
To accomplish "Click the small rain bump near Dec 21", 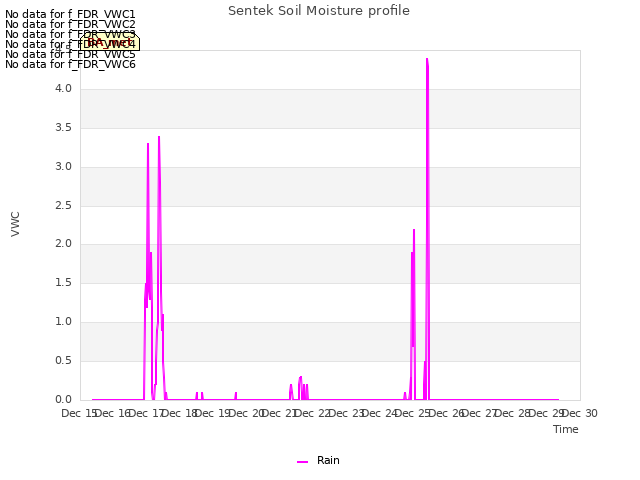I will (300, 378).
